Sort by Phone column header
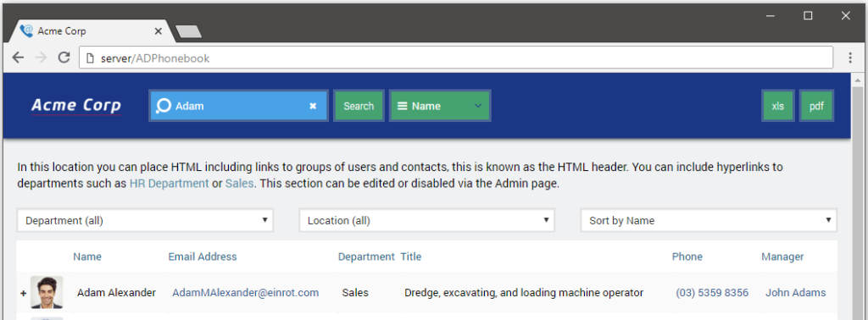 (x=687, y=257)
